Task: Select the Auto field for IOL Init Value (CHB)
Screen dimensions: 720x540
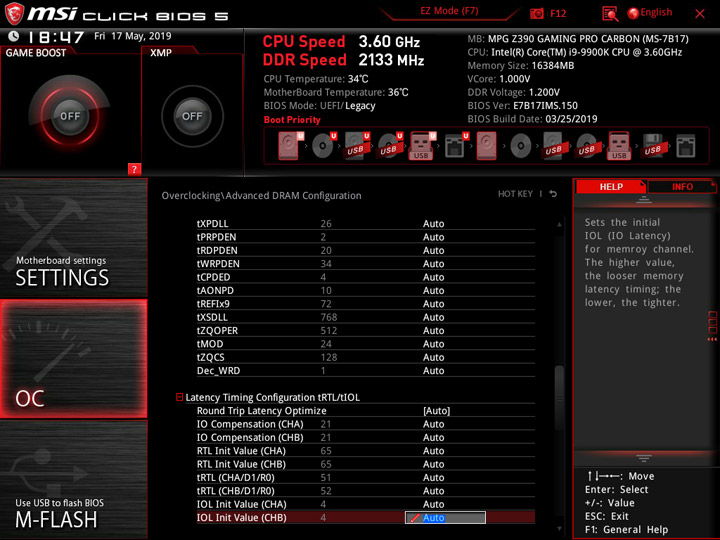Action: pyautogui.click(x=445, y=518)
